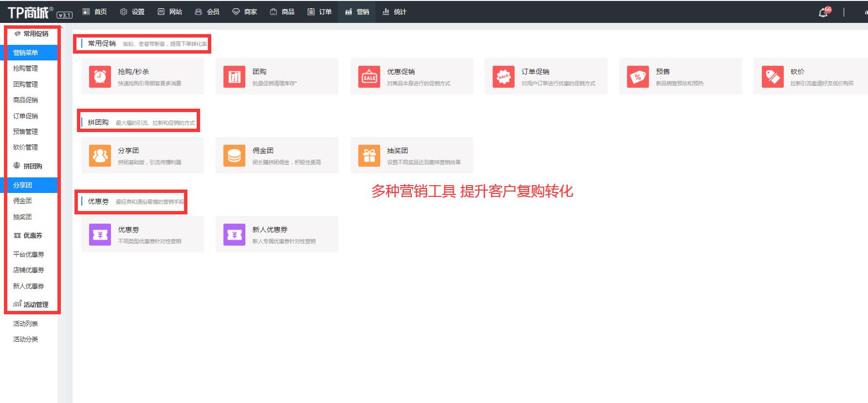The width and height of the screenshot is (868, 403).
Task: Click the presale percent tag icon
Action: (x=638, y=77)
